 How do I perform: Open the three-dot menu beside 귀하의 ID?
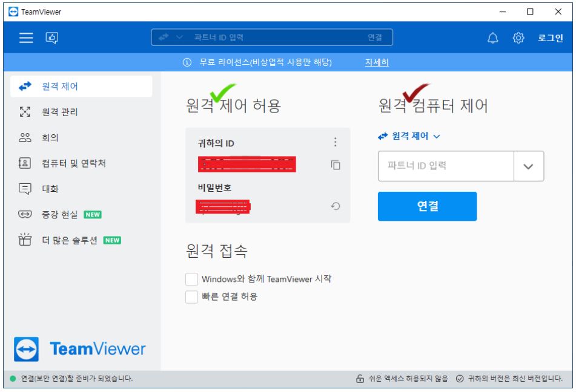(335, 142)
